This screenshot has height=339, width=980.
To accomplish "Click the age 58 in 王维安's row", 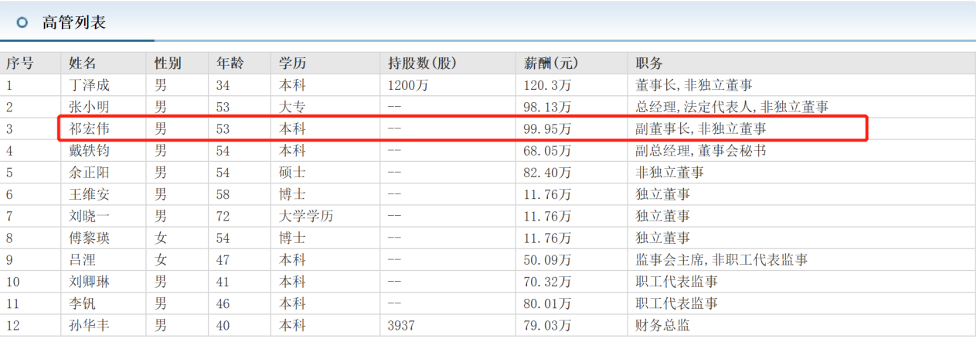I will [223, 193].
